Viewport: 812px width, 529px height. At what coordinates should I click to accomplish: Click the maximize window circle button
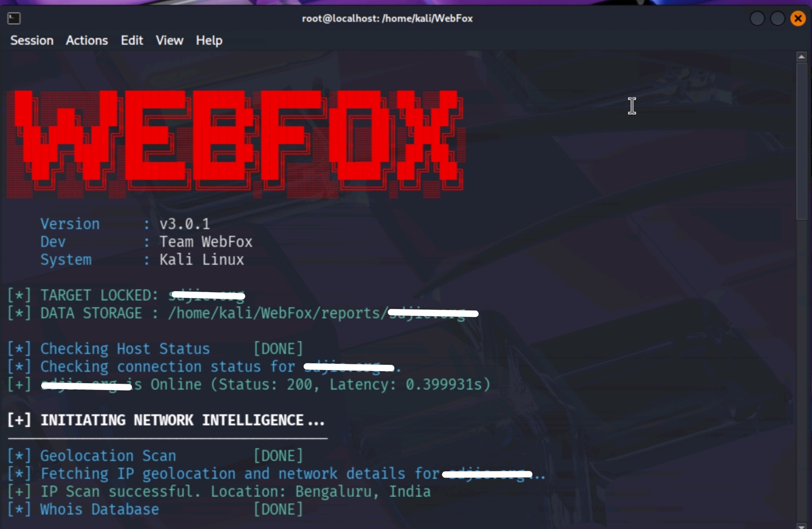[778, 18]
